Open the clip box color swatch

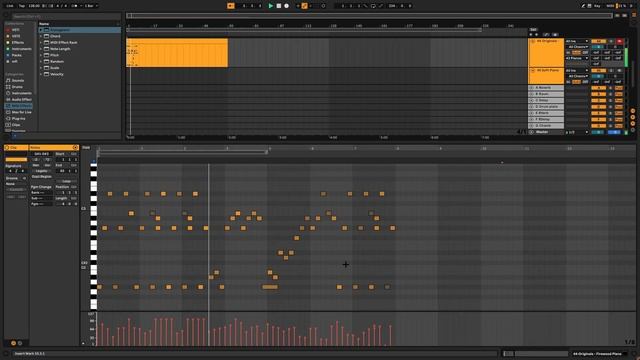click(x=16, y=160)
